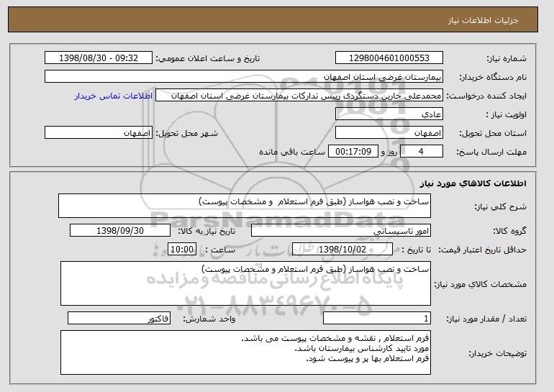Click the نام دستگاه خریدار field
The width and height of the screenshot is (554, 392).
click(244, 77)
